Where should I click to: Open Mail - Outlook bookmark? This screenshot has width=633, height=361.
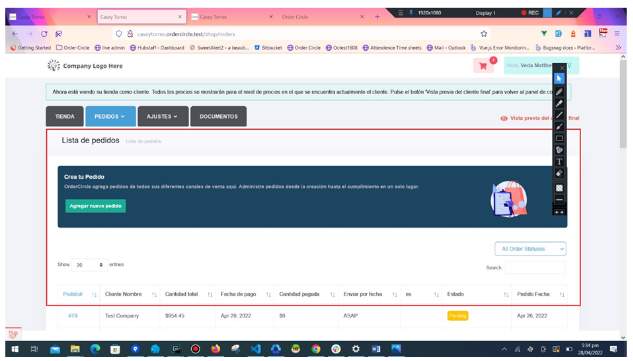(x=446, y=48)
